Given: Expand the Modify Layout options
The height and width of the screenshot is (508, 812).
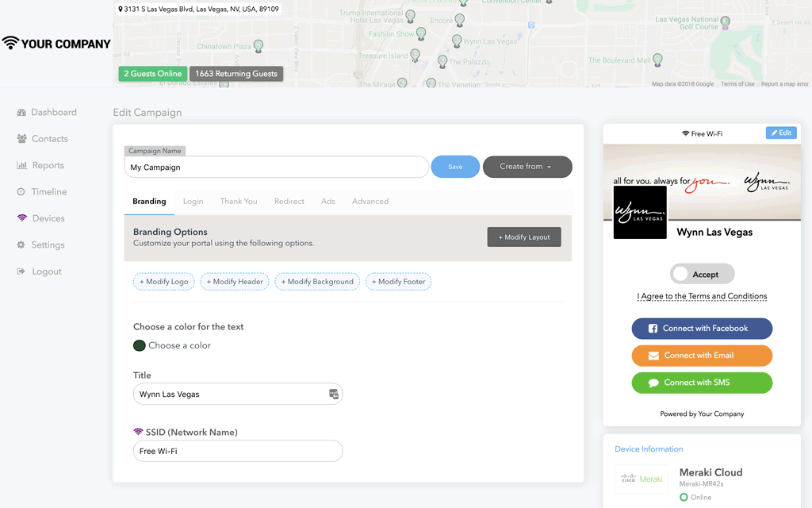Looking at the screenshot, I should coord(524,237).
